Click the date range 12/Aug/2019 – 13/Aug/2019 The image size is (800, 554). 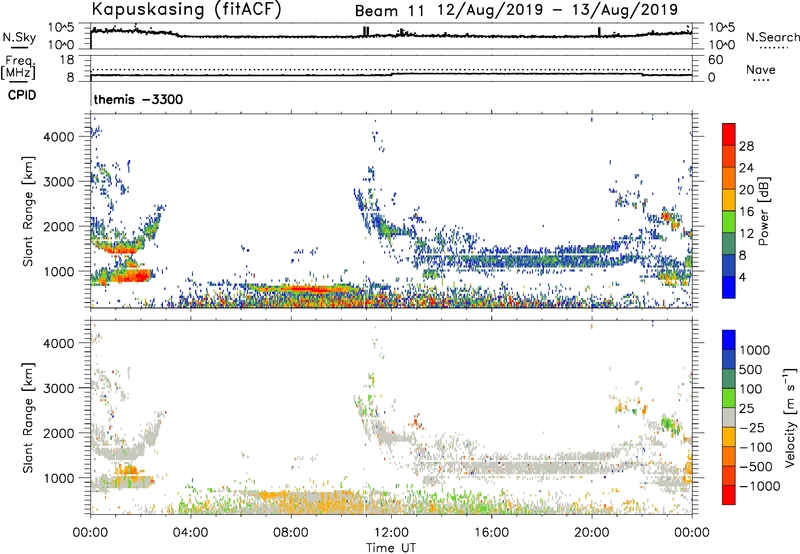(x=557, y=10)
